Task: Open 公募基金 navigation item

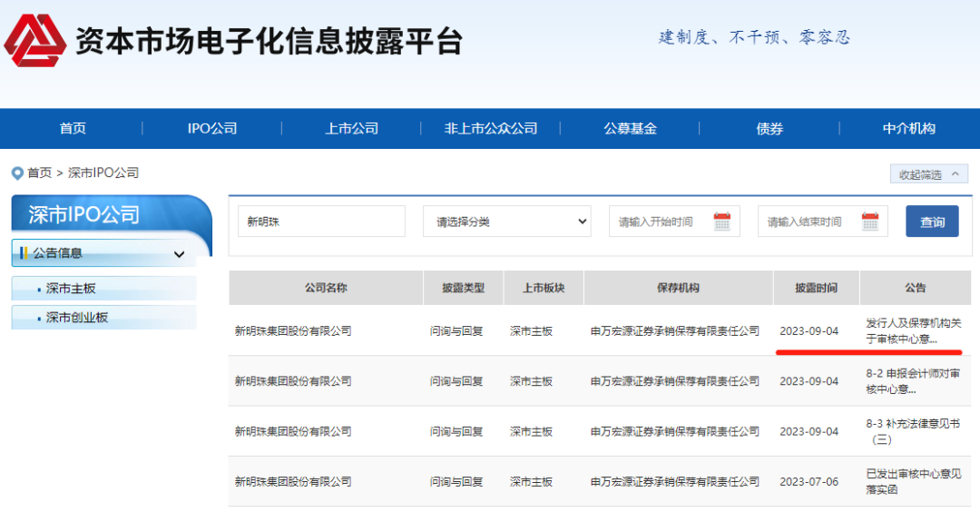Action: click(x=630, y=129)
